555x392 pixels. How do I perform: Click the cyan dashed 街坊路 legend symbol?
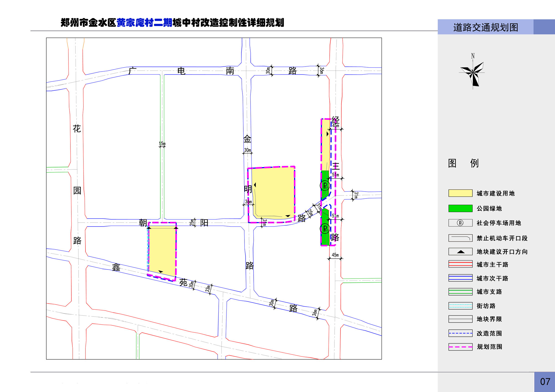(460, 306)
